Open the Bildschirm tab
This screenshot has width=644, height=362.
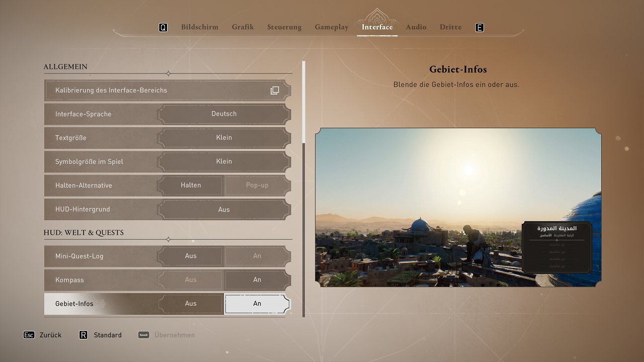200,27
